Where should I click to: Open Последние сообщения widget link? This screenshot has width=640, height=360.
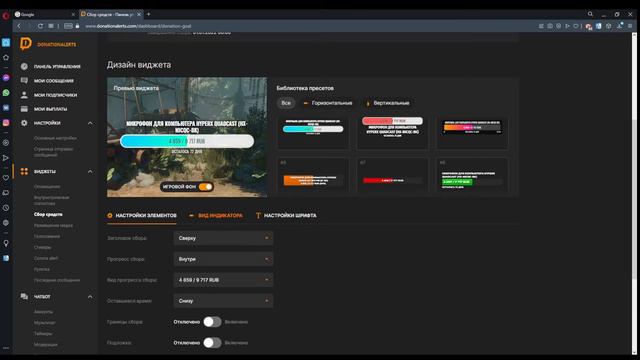coord(57,280)
